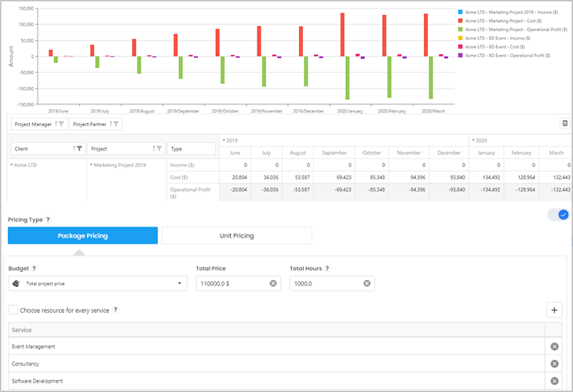Image resolution: width=573 pixels, height=392 pixels.
Task: Toggle Marketing Project Operational Profit legend entry
Action: click(513, 30)
